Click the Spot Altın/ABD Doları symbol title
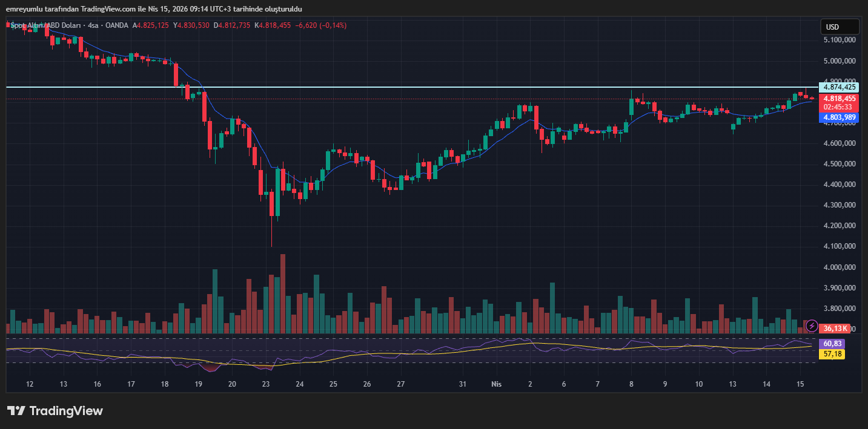The width and height of the screenshot is (868, 429). tap(44, 25)
